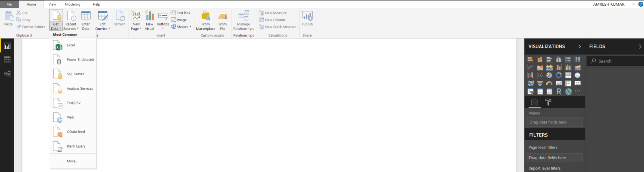This screenshot has height=172, width=644.
Task: Open the Fields well tab in Visualizations
Action: coord(535,102)
